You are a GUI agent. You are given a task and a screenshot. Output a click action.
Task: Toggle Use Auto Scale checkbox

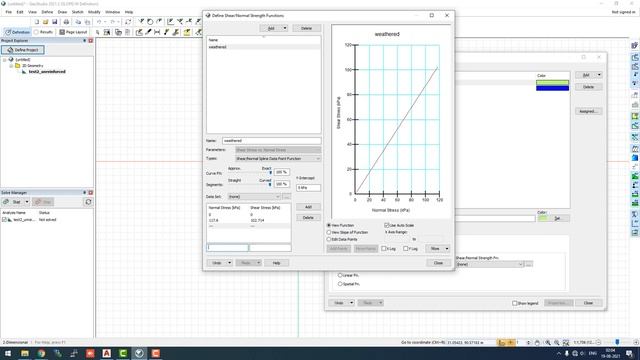click(x=387, y=225)
